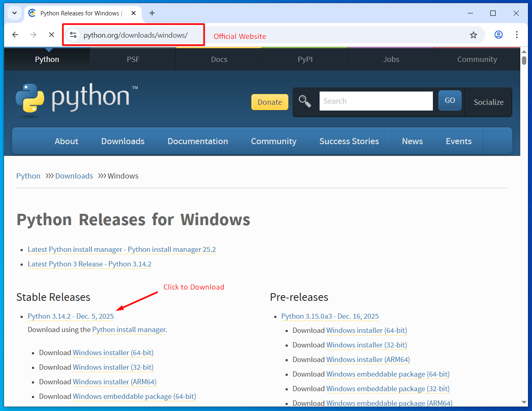Screen dimensions: 532x411
Task: Select the PSF top-bar tab
Action: [x=133, y=59]
